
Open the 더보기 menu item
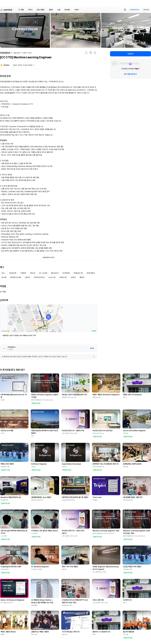77,10
